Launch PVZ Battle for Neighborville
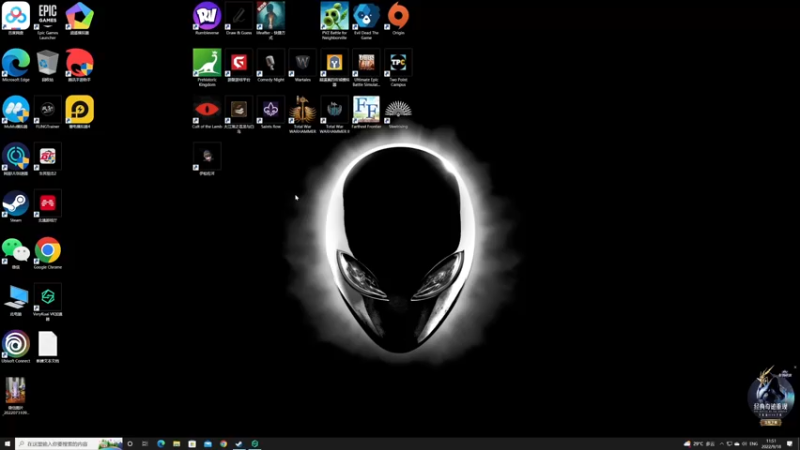The width and height of the screenshot is (800, 450). [x=334, y=20]
